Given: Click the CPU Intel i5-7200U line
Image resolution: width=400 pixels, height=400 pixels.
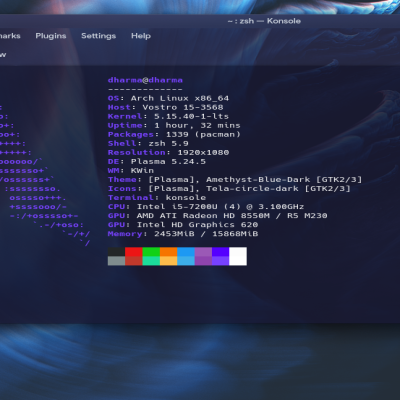Looking at the screenshot, I should click(206, 207).
